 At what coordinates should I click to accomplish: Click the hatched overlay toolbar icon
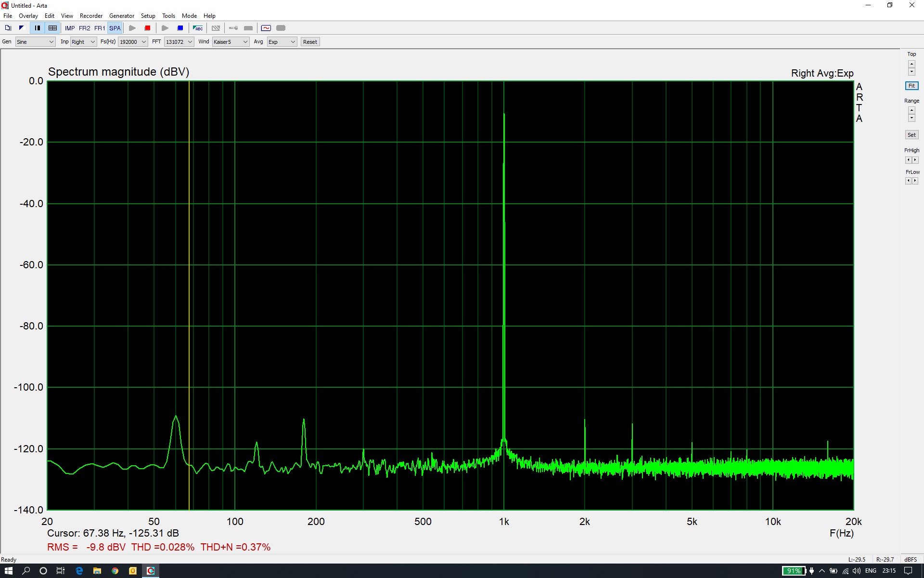[x=216, y=28]
